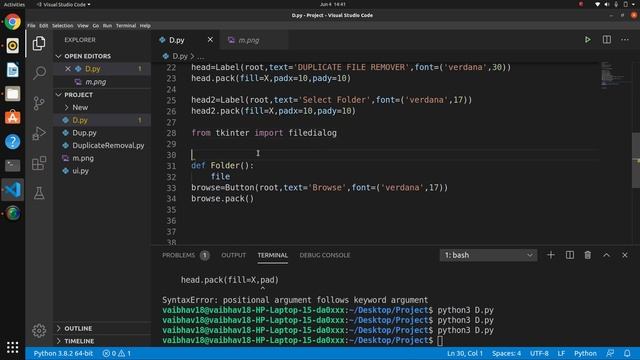Show errors and warnings count

click(x=117, y=353)
